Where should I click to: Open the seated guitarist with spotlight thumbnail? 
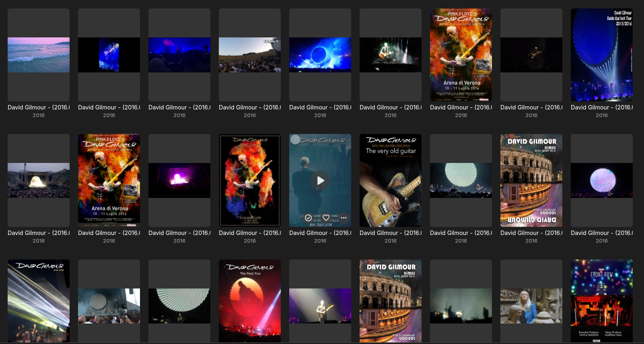point(391,55)
